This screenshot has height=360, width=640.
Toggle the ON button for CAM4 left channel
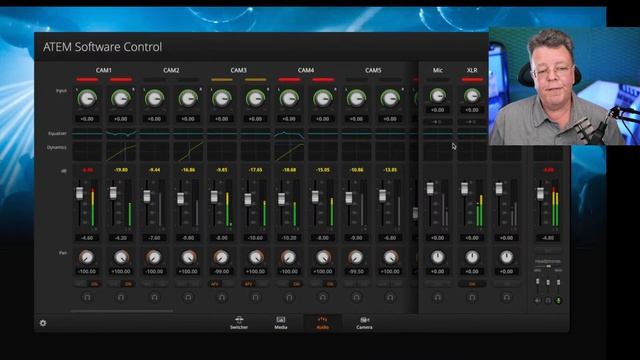point(296,284)
